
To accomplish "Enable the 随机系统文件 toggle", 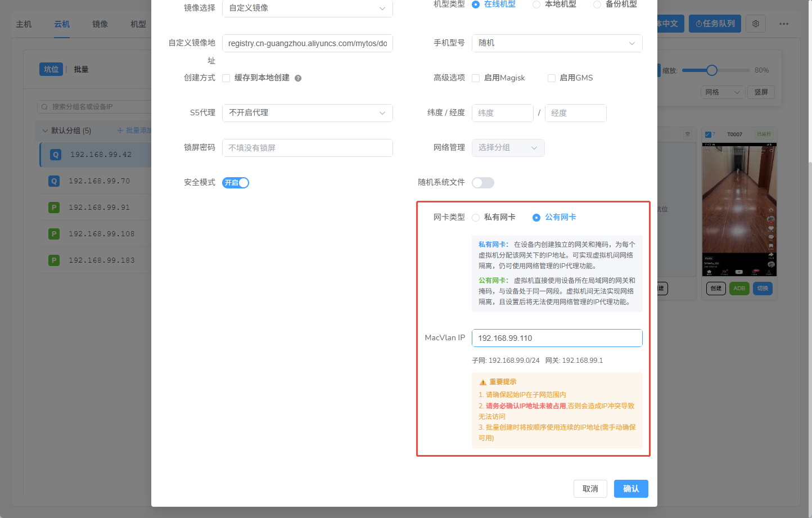I will coord(482,182).
